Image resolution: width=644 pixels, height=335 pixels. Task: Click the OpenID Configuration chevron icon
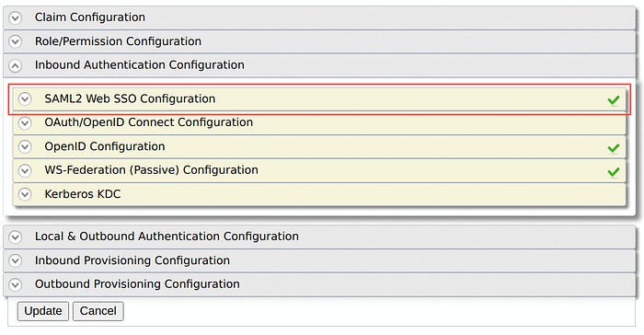pos(25,146)
